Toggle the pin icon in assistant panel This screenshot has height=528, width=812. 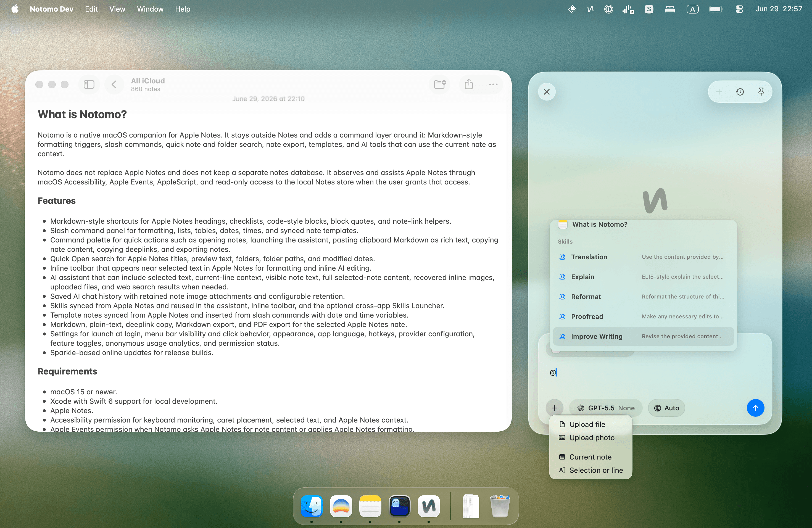(761, 92)
